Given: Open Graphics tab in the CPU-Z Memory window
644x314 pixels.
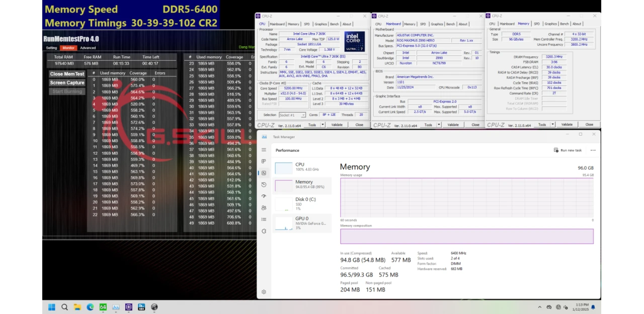Looking at the screenshot, I should 550,24.
